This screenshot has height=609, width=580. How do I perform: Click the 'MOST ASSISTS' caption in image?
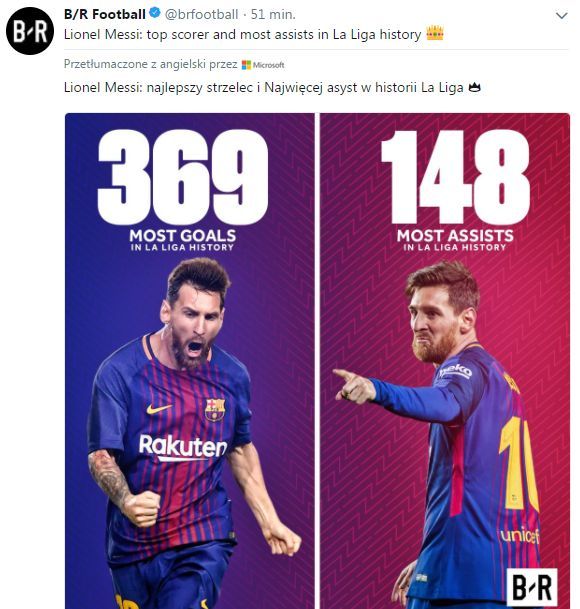pos(455,236)
